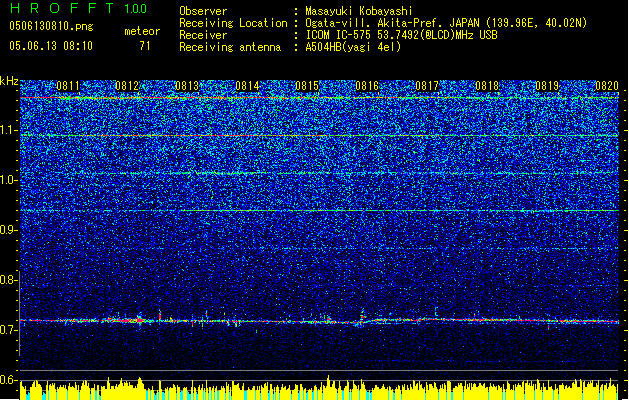Click the 0816 time marker
629x400 pixels.
pyautogui.click(x=367, y=86)
